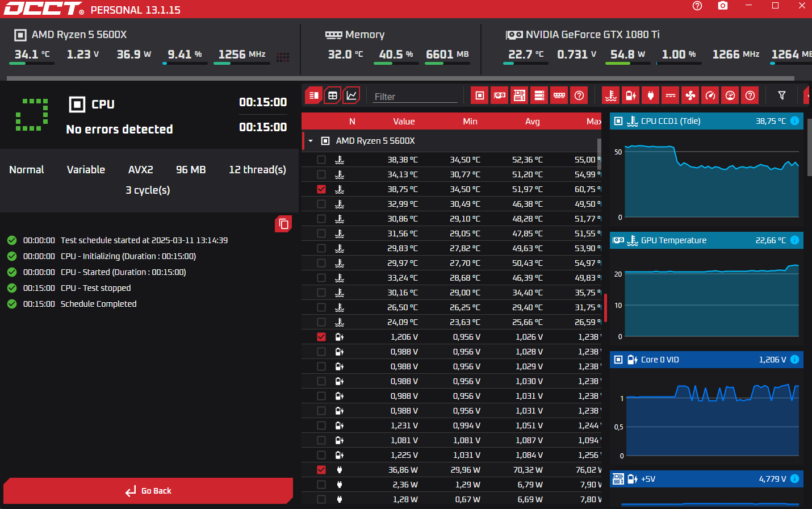Filter sensors by GPU hardware icon
Image resolution: width=812 pixels, height=509 pixels.
(500, 95)
